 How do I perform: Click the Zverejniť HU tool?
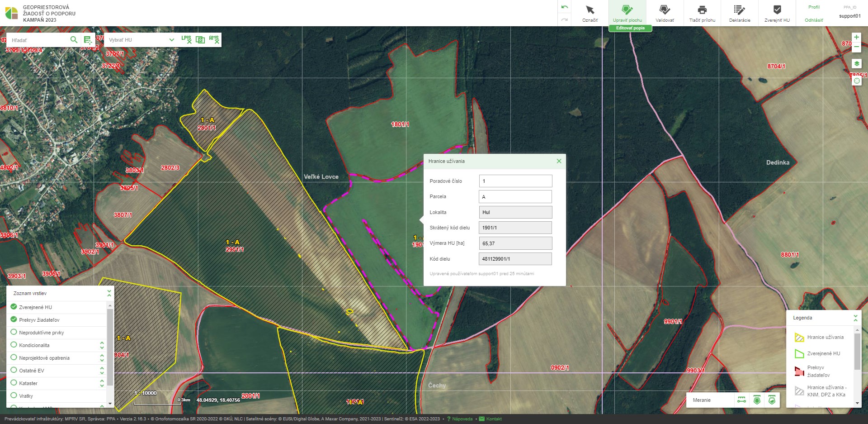coord(777,13)
